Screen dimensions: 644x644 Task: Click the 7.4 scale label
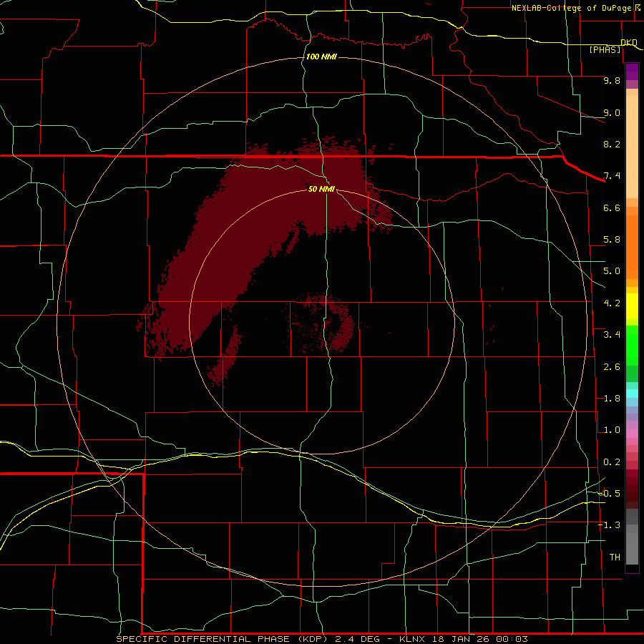click(x=612, y=176)
